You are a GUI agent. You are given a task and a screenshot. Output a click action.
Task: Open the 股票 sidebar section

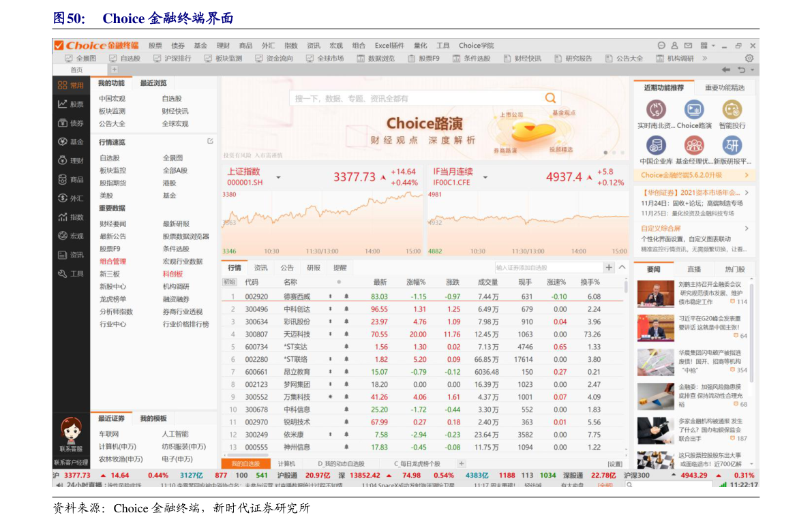71,104
